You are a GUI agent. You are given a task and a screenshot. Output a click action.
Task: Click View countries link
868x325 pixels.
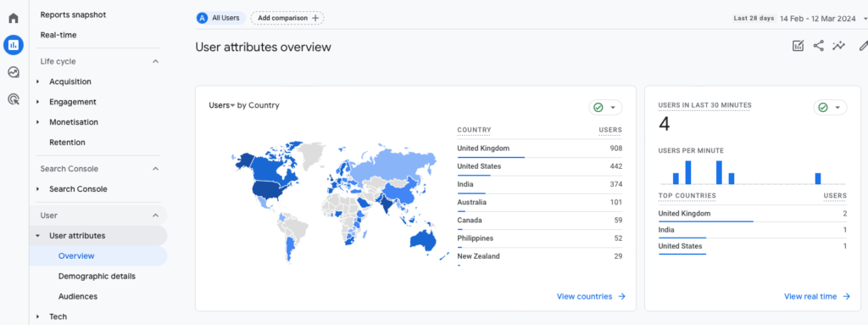pyautogui.click(x=585, y=296)
